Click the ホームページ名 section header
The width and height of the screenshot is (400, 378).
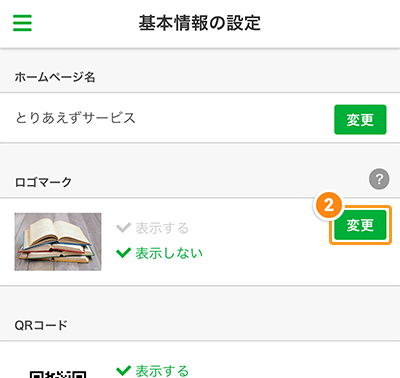tap(55, 77)
